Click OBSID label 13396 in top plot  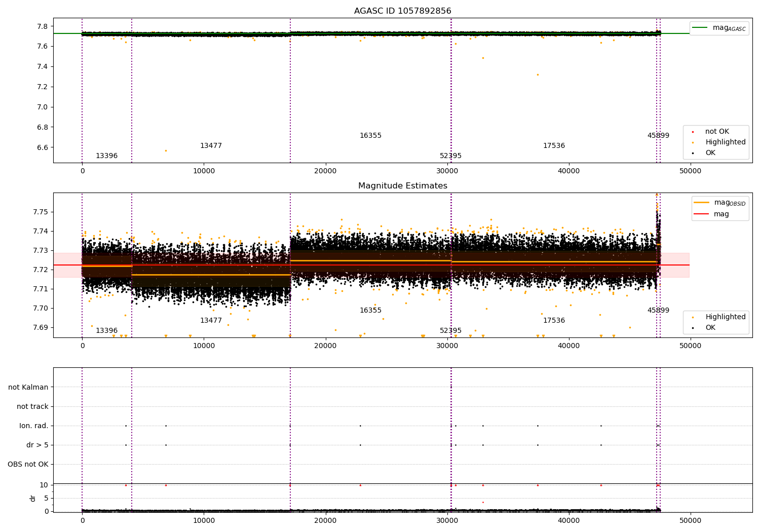click(106, 156)
